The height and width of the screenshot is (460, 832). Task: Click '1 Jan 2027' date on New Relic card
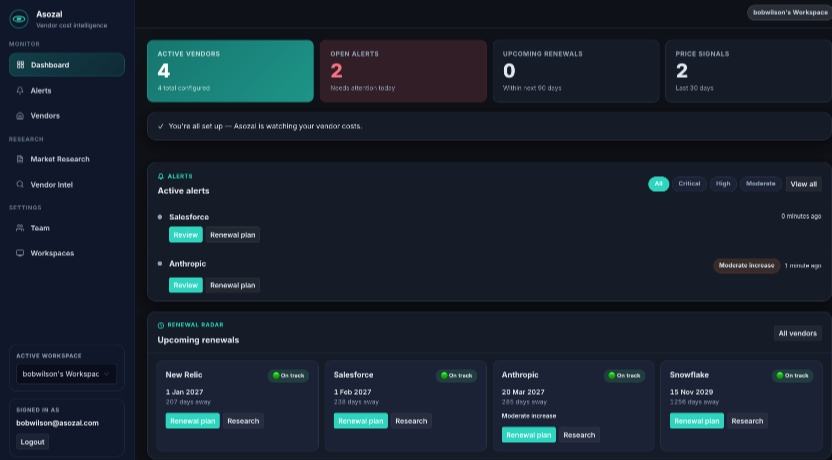pos(184,392)
